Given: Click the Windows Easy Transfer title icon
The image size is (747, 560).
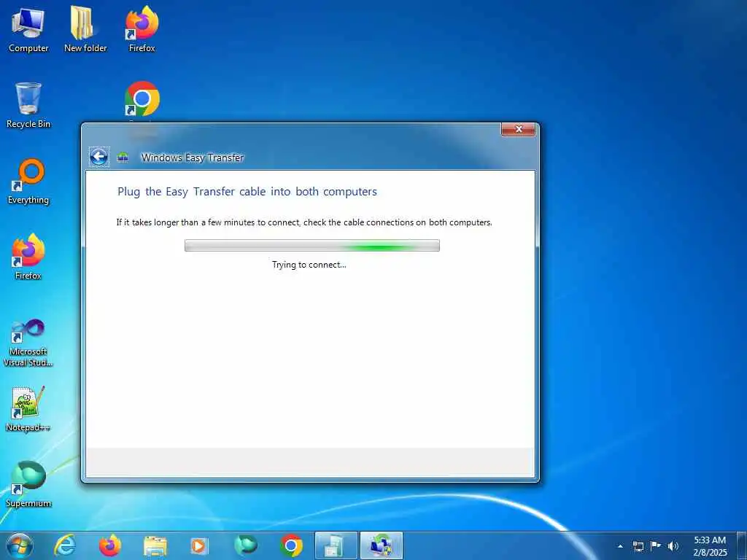Looking at the screenshot, I should [x=123, y=157].
